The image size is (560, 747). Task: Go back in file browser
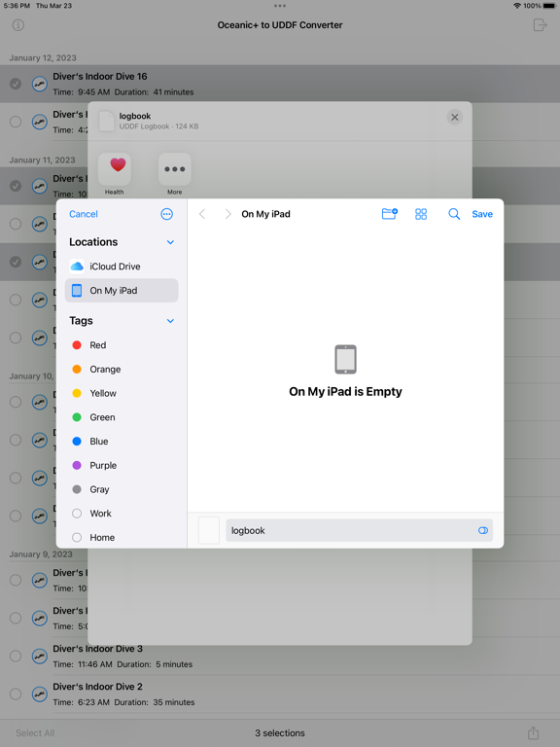tap(202, 214)
